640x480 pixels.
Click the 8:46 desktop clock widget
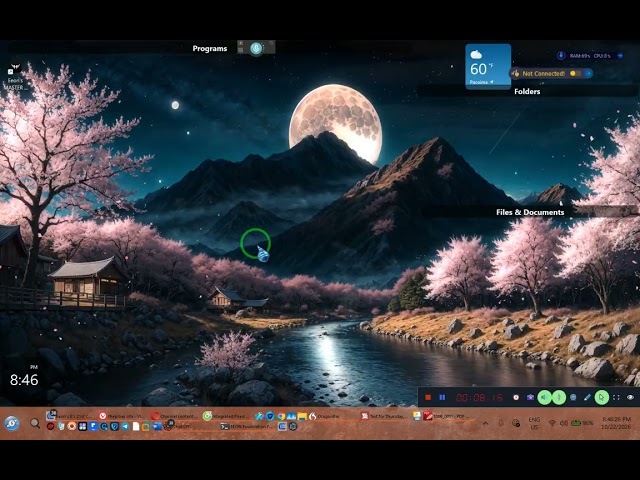pos(24,380)
